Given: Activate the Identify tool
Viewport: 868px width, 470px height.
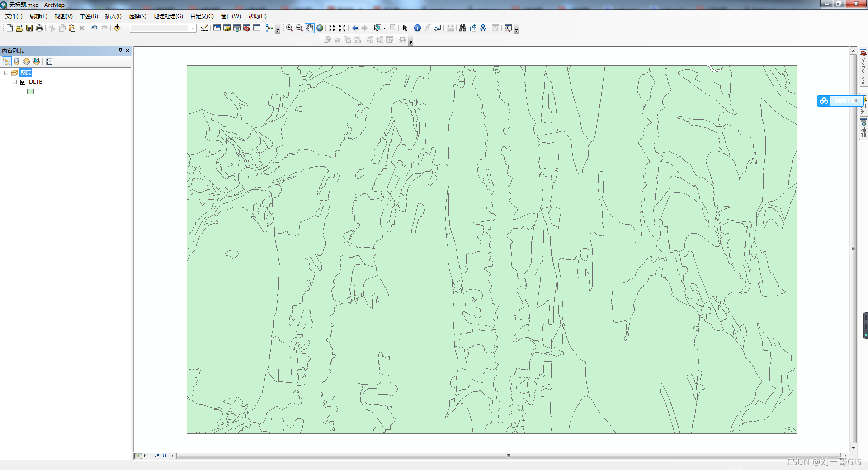Looking at the screenshot, I should [x=417, y=28].
